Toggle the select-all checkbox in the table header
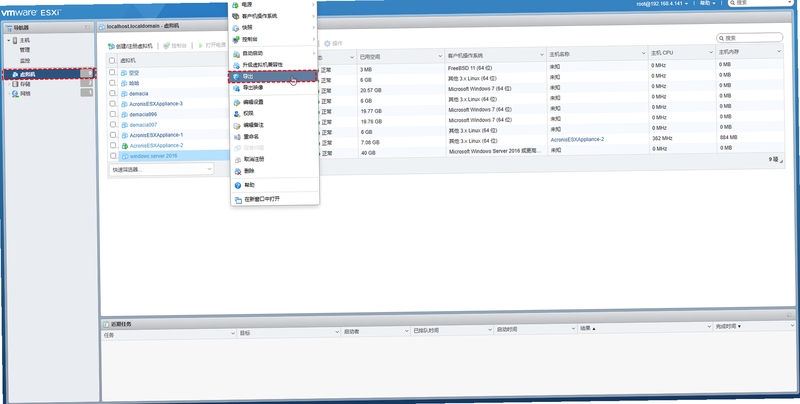The width and height of the screenshot is (800, 404). (112, 60)
